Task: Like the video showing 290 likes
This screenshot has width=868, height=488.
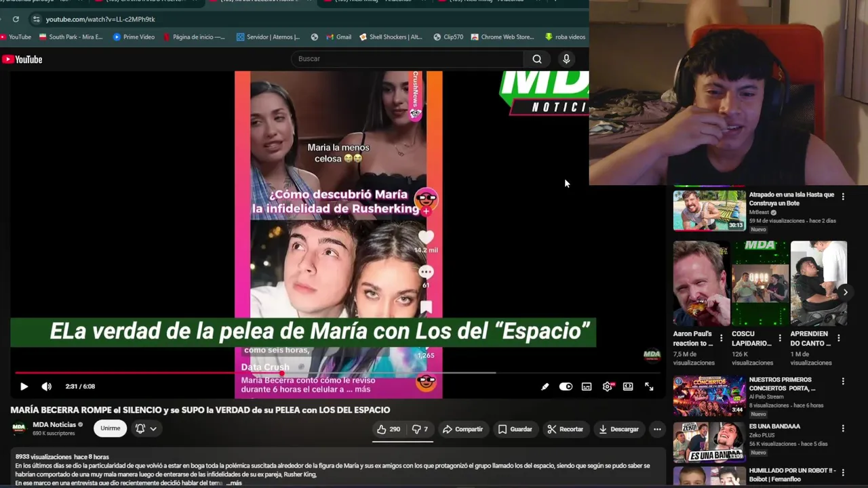Action: click(389, 429)
